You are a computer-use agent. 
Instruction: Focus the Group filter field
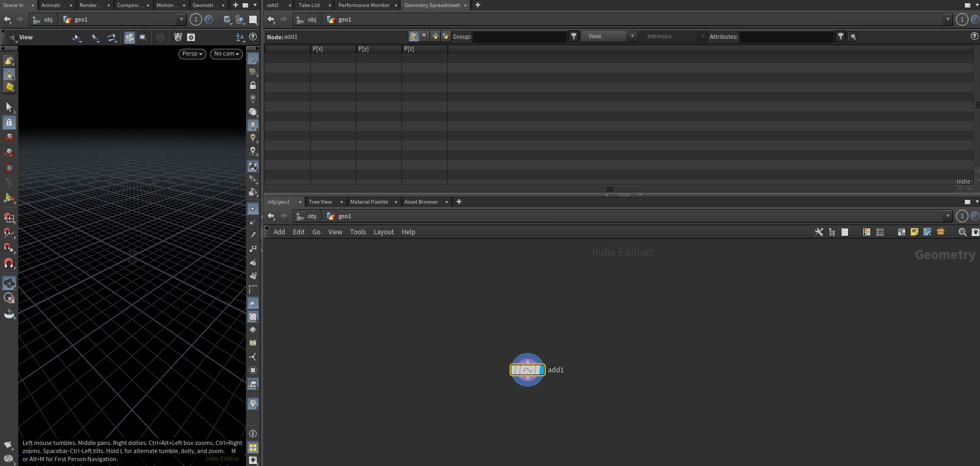(x=519, y=37)
